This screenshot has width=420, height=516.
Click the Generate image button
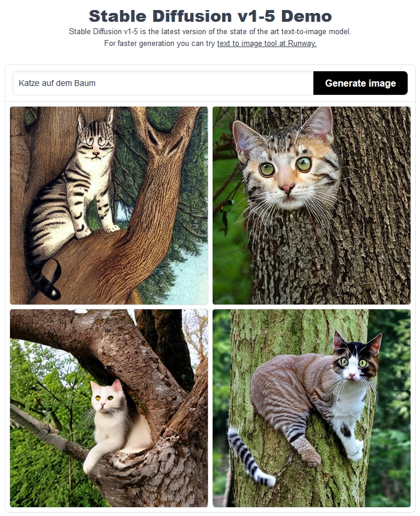360,83
